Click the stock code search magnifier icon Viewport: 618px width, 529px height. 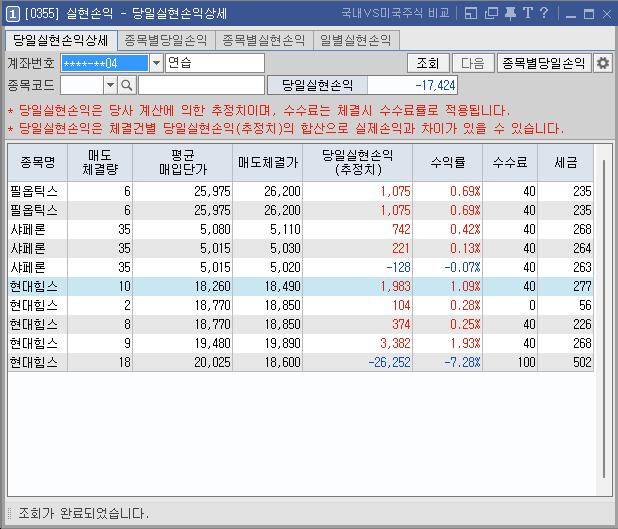click(127, 85)
